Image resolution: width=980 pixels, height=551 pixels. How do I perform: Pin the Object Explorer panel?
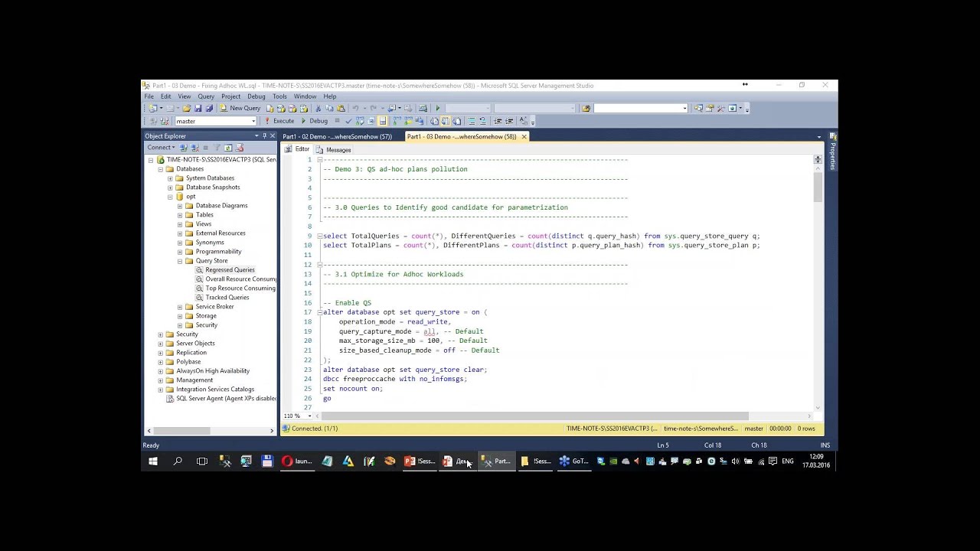pos(264,136)
